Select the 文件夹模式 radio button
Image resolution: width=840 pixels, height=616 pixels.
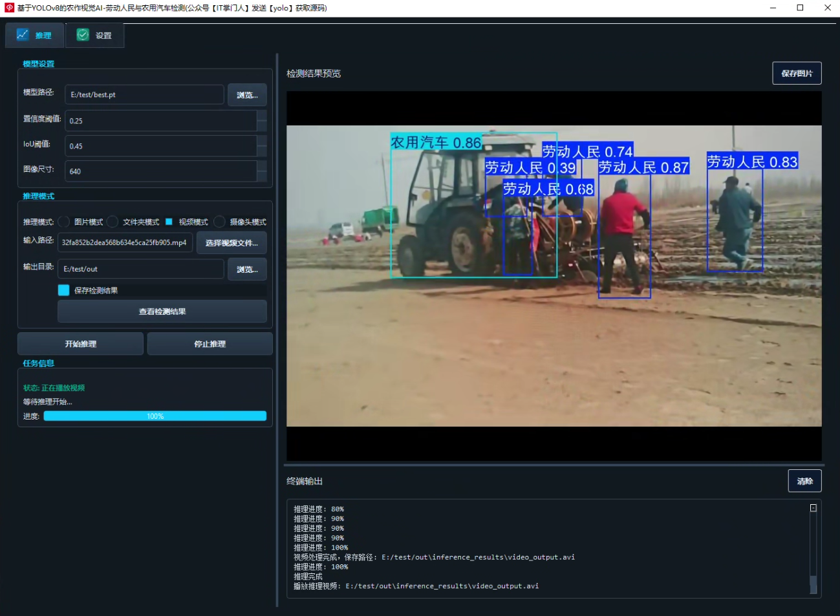tap(113, 222)
